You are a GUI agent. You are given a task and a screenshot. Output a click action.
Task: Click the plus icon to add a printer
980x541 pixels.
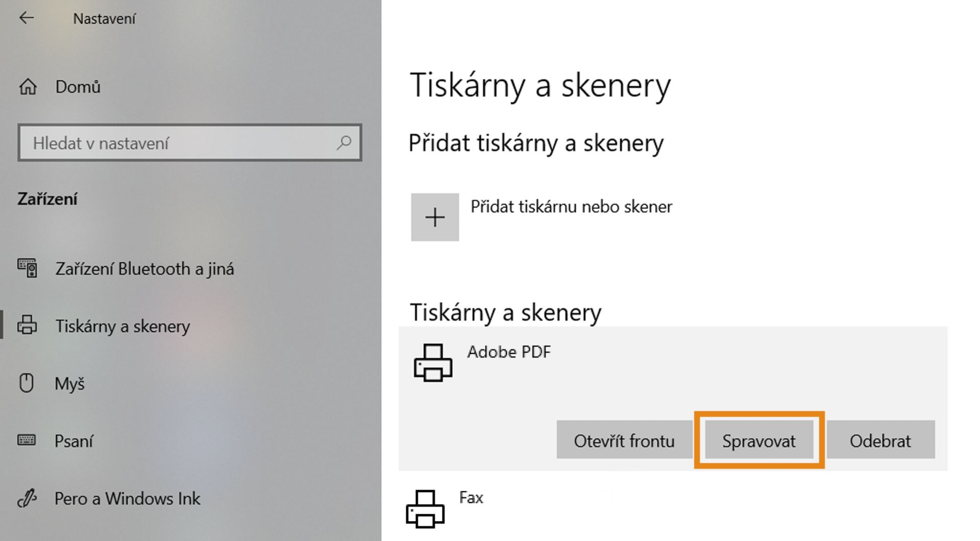click(434, 217)
